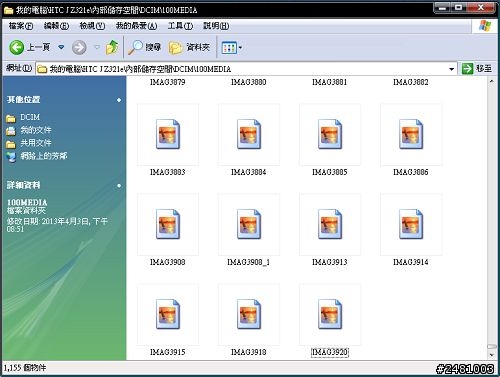Minimize the 100MEDIA explorer window
500x377 pixels.
pos(443,7)
